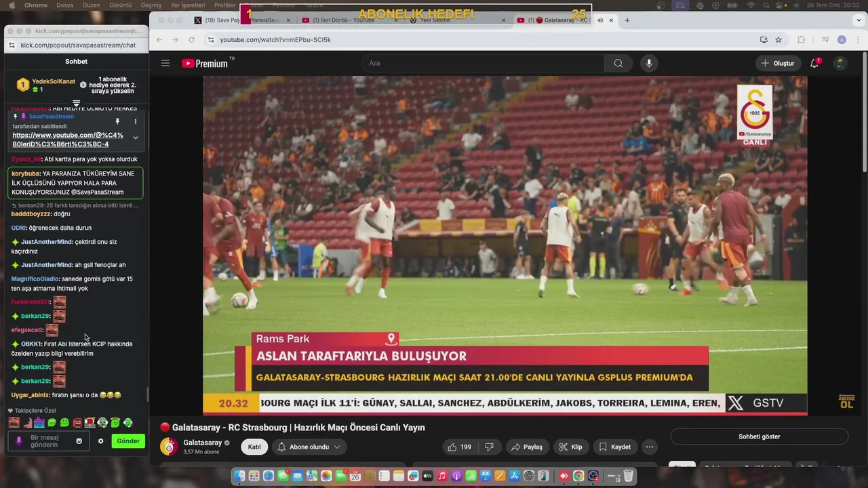Image resolution: width=868 pixels, height=488 pixels.
Task: Bookmark this page with the star
Action: pyautogui.click(x=778, y=39)
